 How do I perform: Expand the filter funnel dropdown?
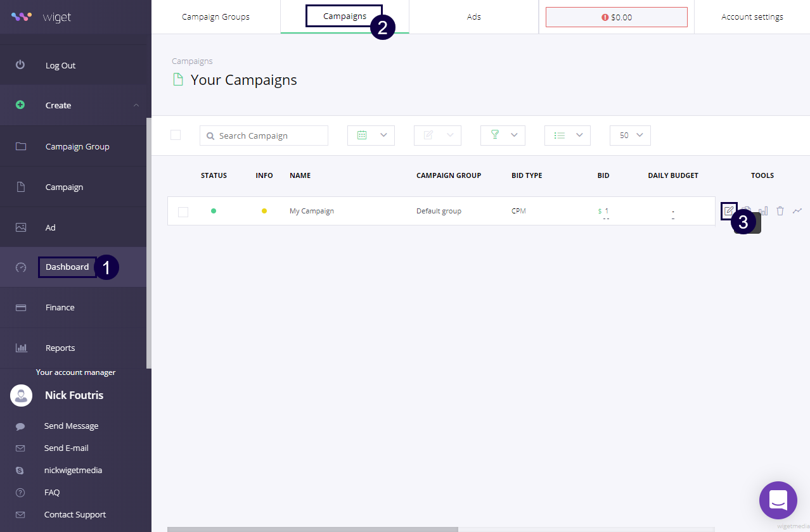[503, 136]
